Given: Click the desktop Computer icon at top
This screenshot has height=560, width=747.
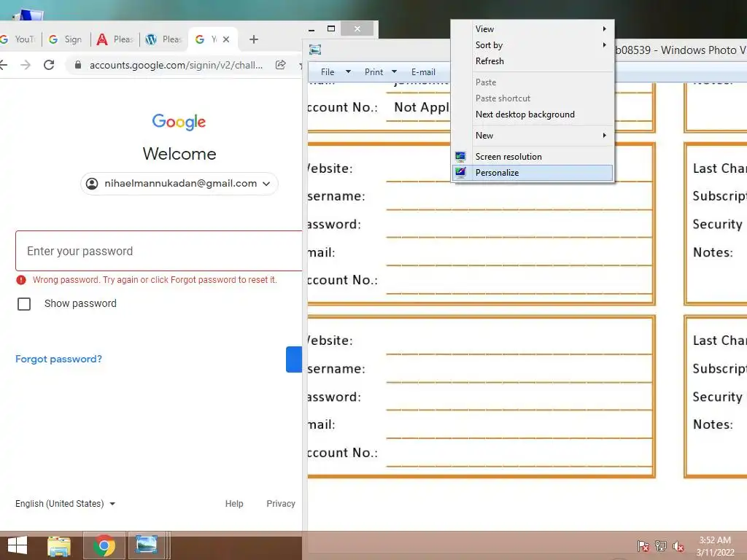Looking at the screenshot, I should [x=28, y=15].
